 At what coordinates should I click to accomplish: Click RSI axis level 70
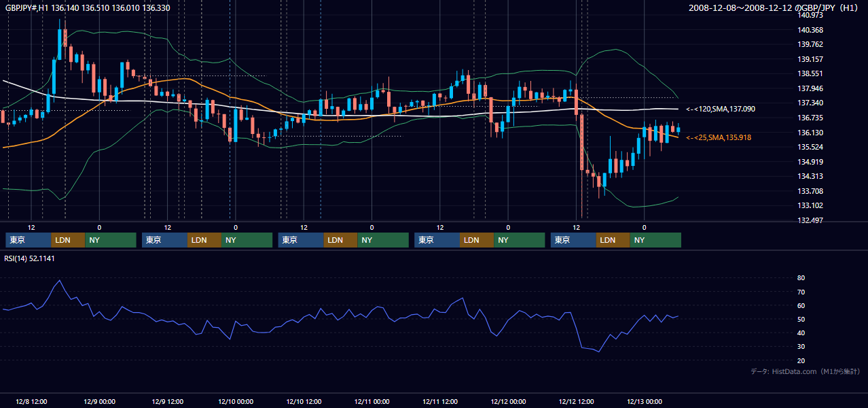pyautogui.click(x=801, y=292)
